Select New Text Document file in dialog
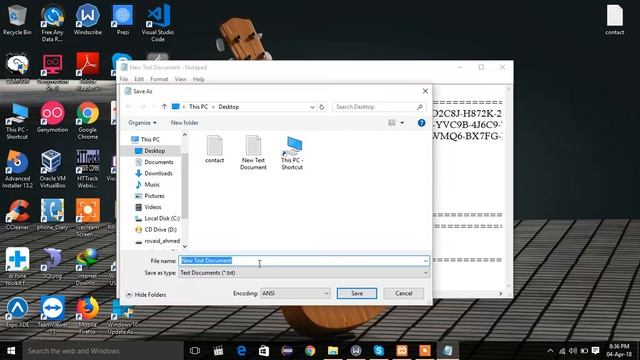This screenshot has height=360, width=640. point(253,153)
